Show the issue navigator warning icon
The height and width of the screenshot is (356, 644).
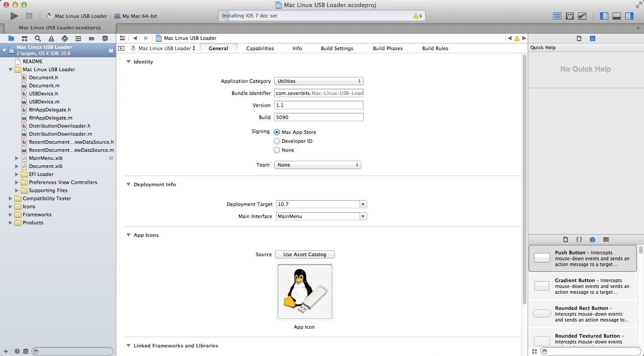(51, 39)
